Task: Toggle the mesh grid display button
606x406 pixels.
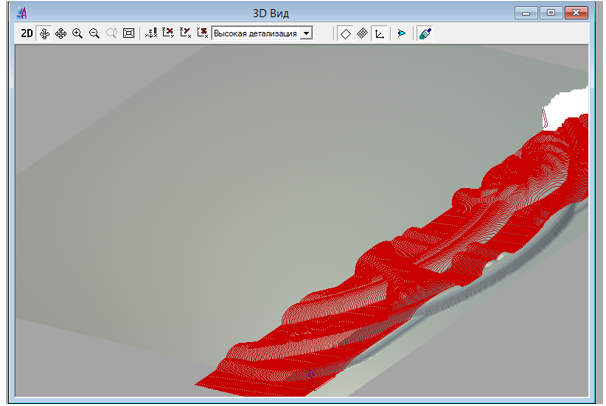Action: click(362, 33)
